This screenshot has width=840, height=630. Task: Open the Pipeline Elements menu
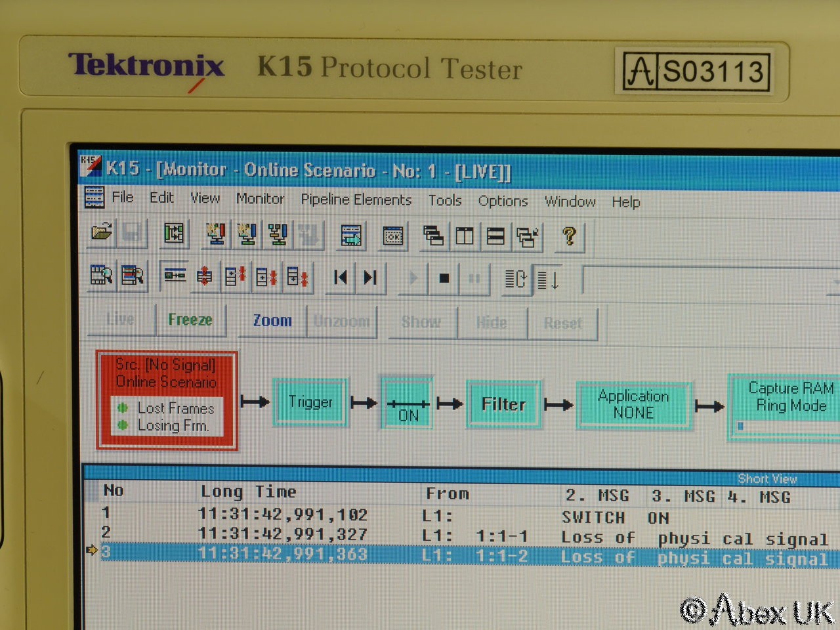(356, 199)
